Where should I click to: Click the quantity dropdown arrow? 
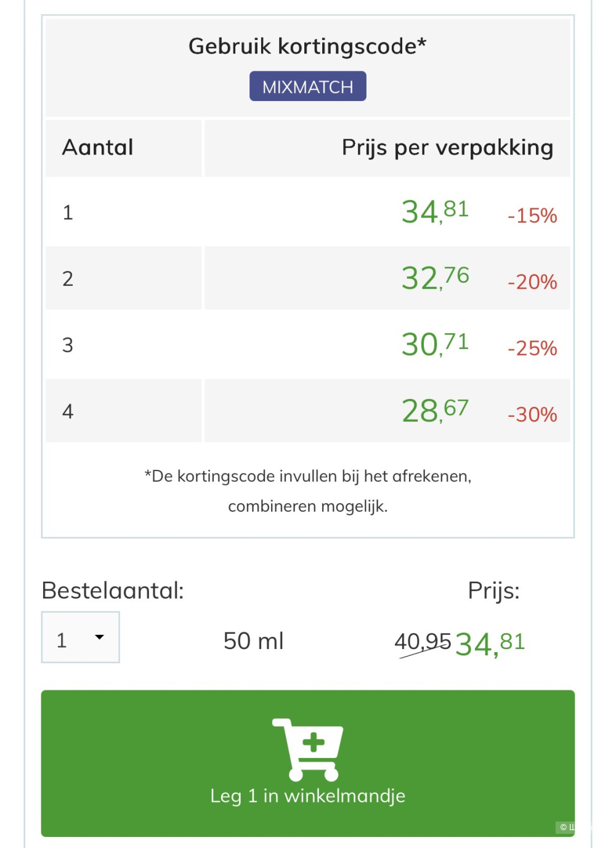click(99, 637)
